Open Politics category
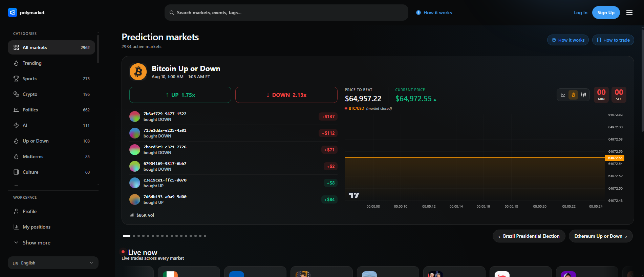644x277 pixels. 51,110
